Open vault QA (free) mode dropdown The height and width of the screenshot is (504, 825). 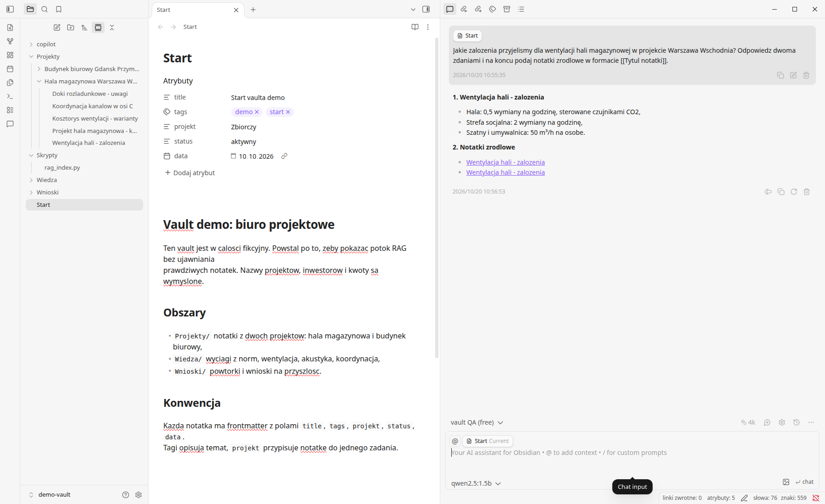click(x=477, y=422)
